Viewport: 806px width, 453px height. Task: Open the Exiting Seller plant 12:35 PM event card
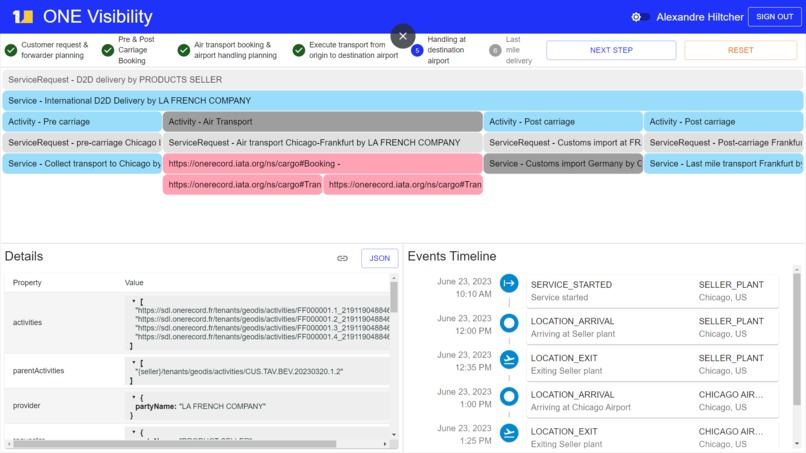(652, 364)
